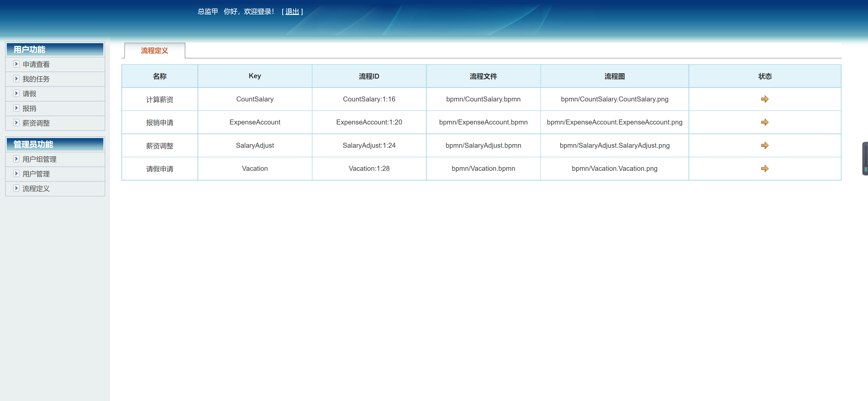Viewport: 868px width, 401px height.
Task: Click the orange arrow in the SalaryAdjust row
Action: tap(765, 145)
